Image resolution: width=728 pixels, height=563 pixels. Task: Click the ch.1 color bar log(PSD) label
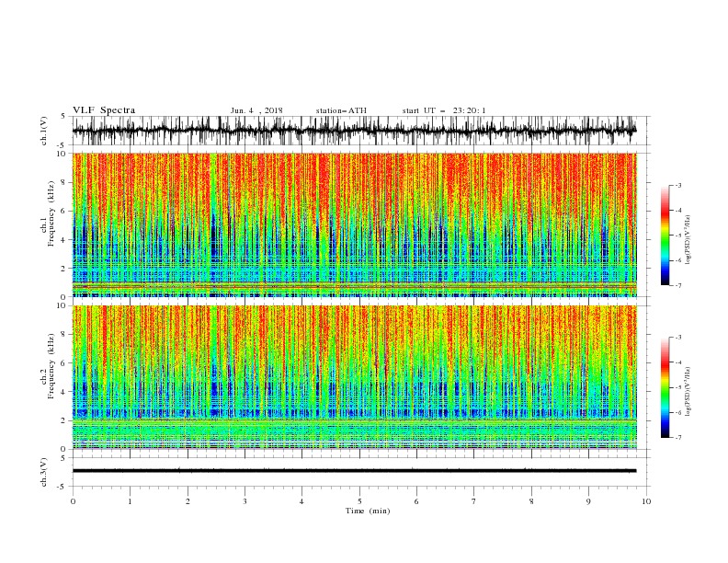[x=688, y=240]
